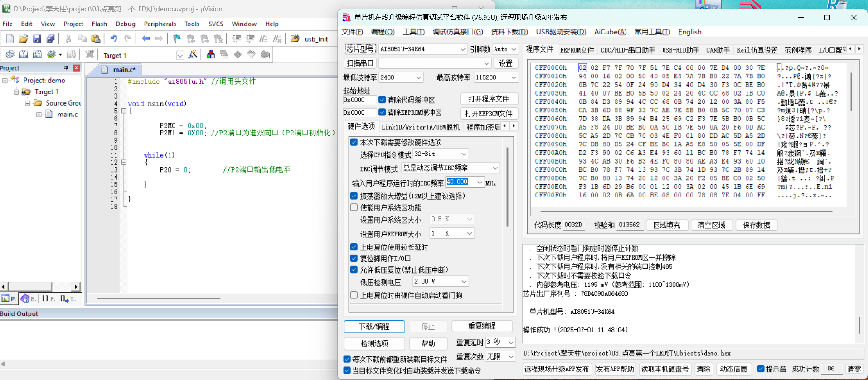Viewport: 868px width, 380px height.
Task: Click the 检测选项 button
Action: click(374, 343)
